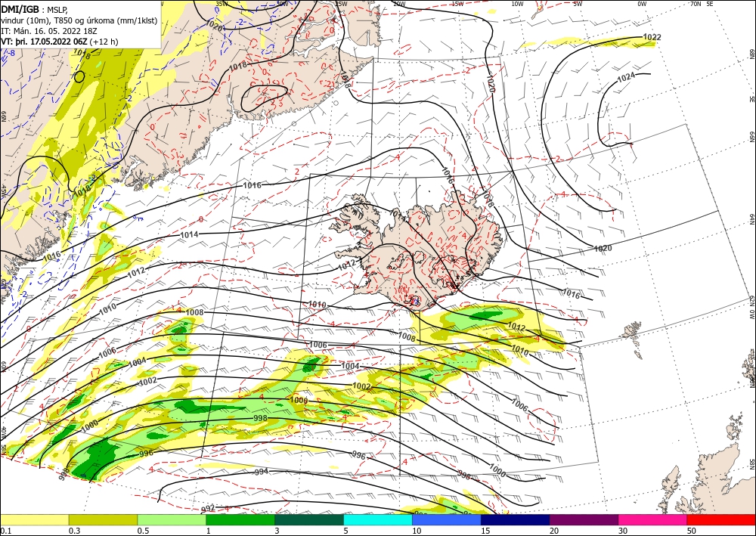Click the 1024 isobar label
This screenshot has height=536, width=756.
point(626,76)
